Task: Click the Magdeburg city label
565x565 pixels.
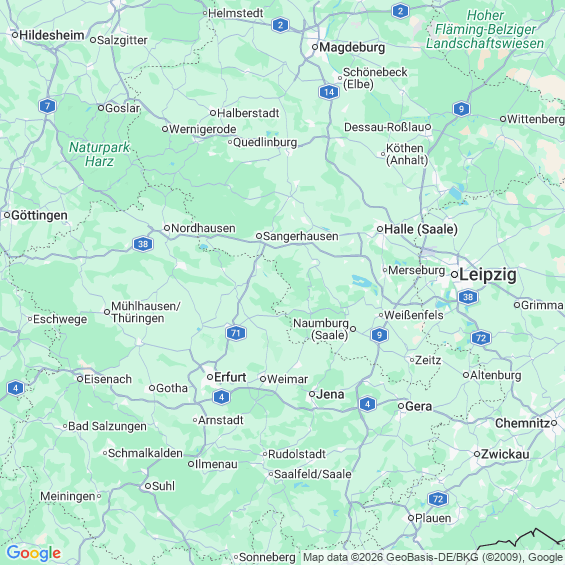Action: [x=352, y=47]
